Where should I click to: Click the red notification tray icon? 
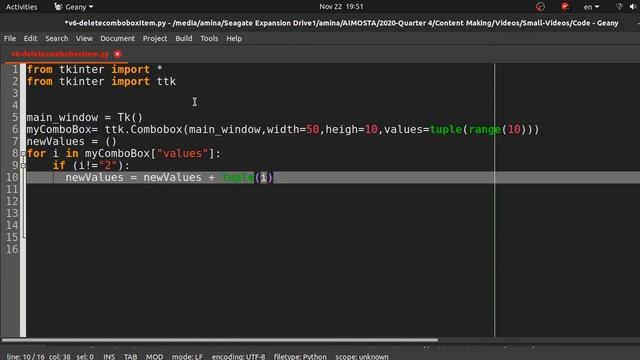tap(565, 7)
